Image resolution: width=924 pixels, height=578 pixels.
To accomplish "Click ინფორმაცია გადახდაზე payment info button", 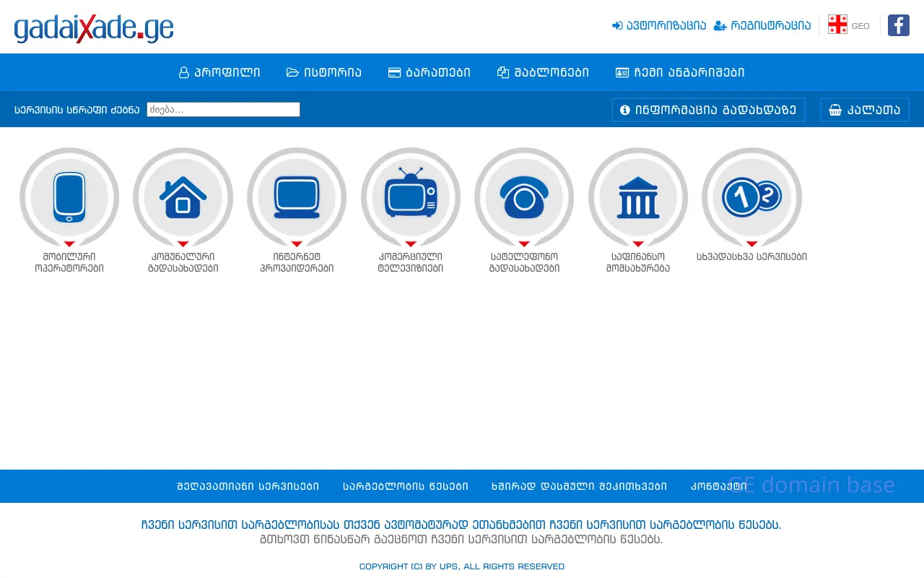I will click(708, 110).
